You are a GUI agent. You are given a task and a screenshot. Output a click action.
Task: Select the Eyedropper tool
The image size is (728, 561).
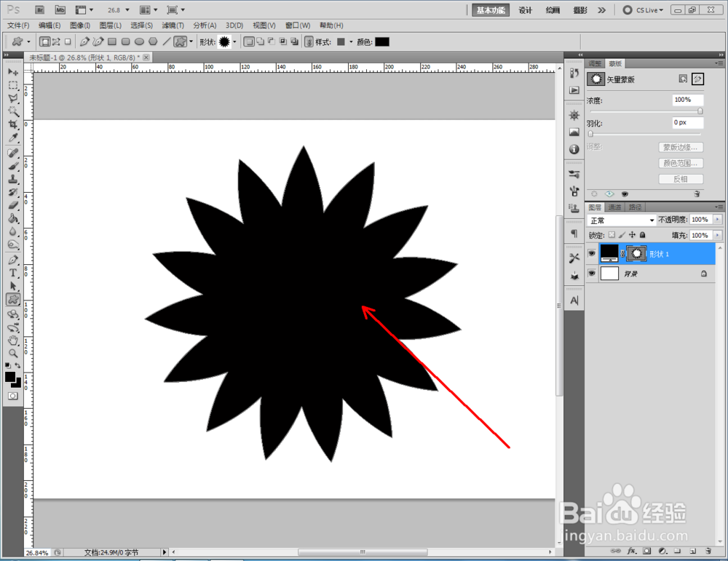pyautogui.click(x=13, y=138)
